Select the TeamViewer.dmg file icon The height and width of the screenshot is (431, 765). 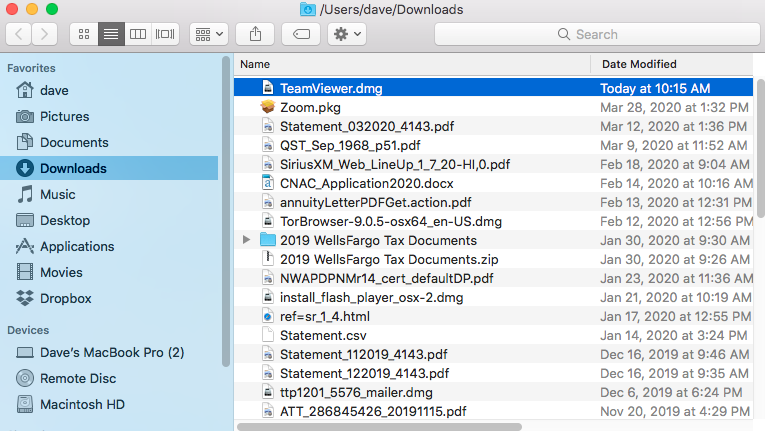(x=268, y=88)
